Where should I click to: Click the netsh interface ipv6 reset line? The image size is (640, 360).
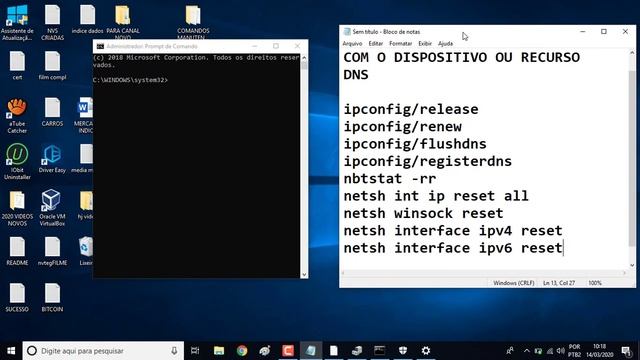pyautogui.click(x=453, y=248)
